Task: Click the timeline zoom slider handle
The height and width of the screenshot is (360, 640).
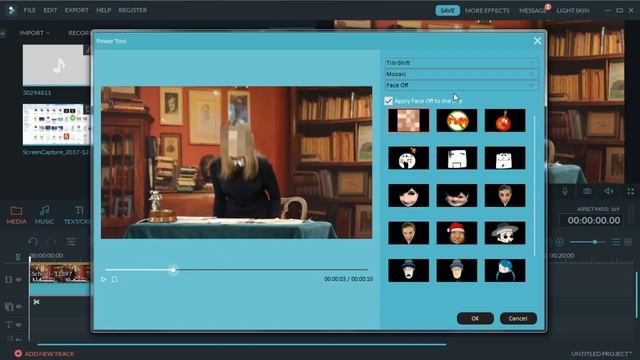Action: click(595, 242)
